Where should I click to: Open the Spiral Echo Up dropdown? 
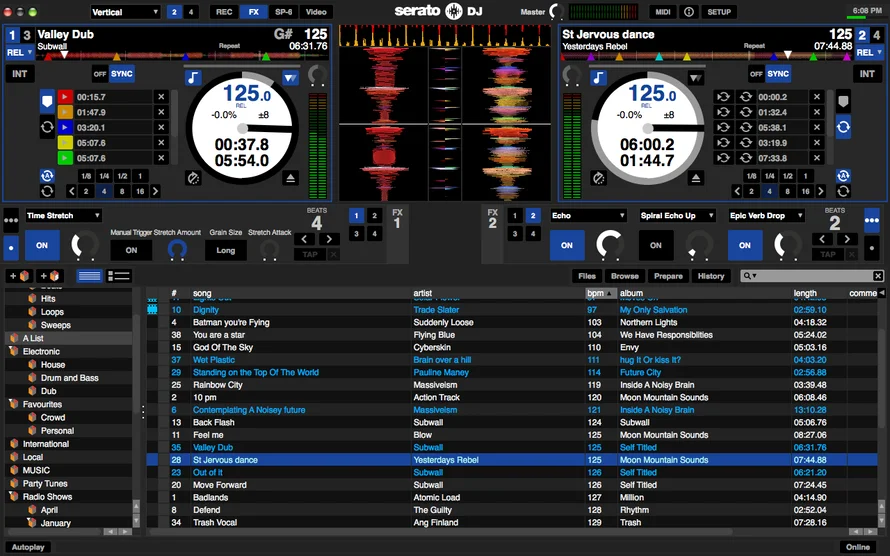677,216
